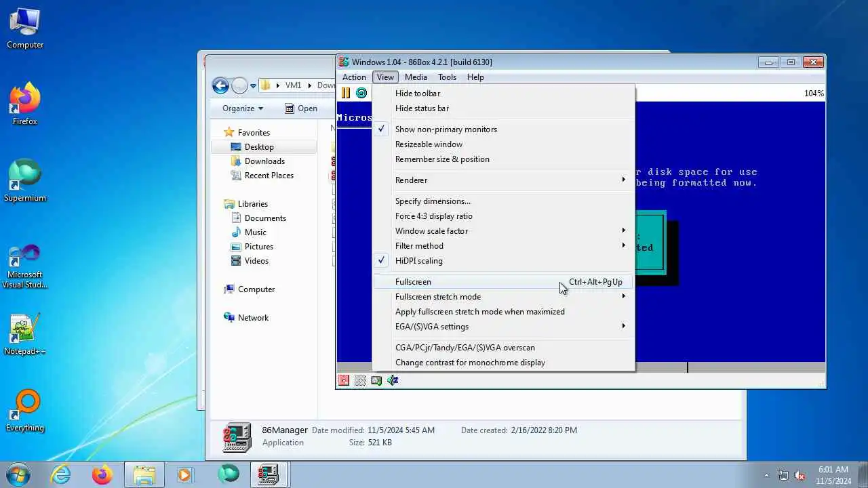This screenshot has height=488, width=868.
Task: Toggle Hide toolbar in View menu
Action: (504, 94)
